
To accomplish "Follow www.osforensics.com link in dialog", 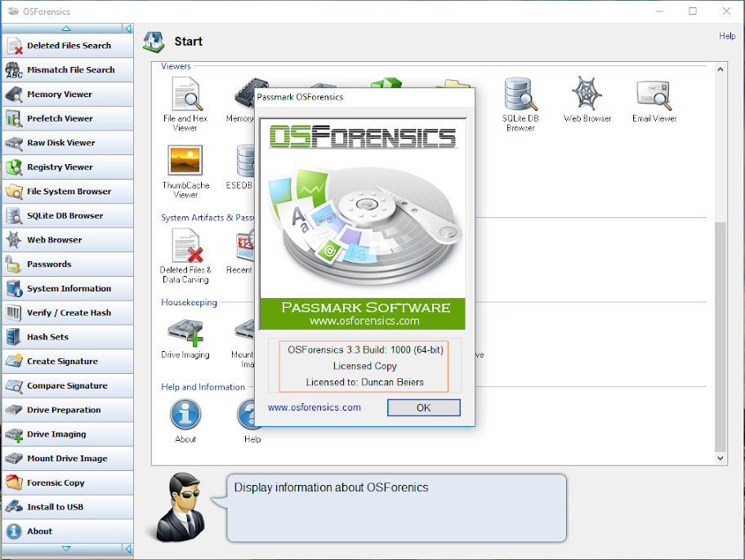I will pos(314,407).
